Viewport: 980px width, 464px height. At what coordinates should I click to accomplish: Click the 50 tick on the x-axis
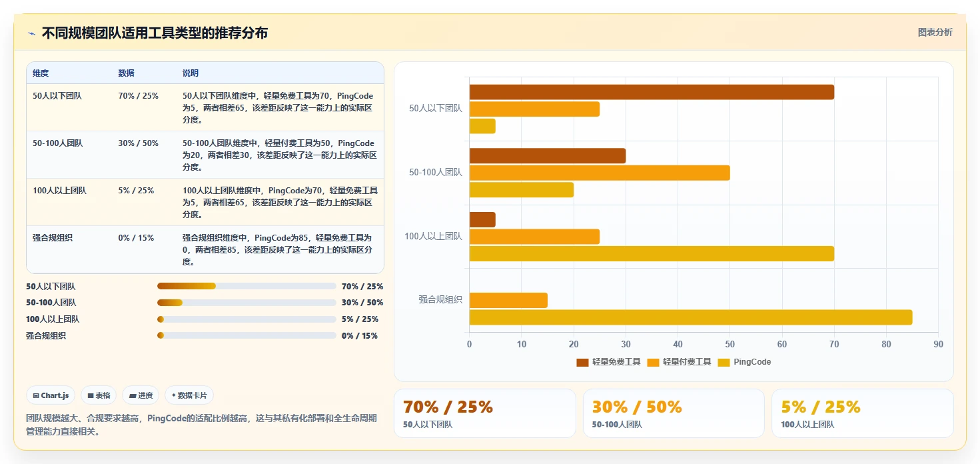click(730, 345)
